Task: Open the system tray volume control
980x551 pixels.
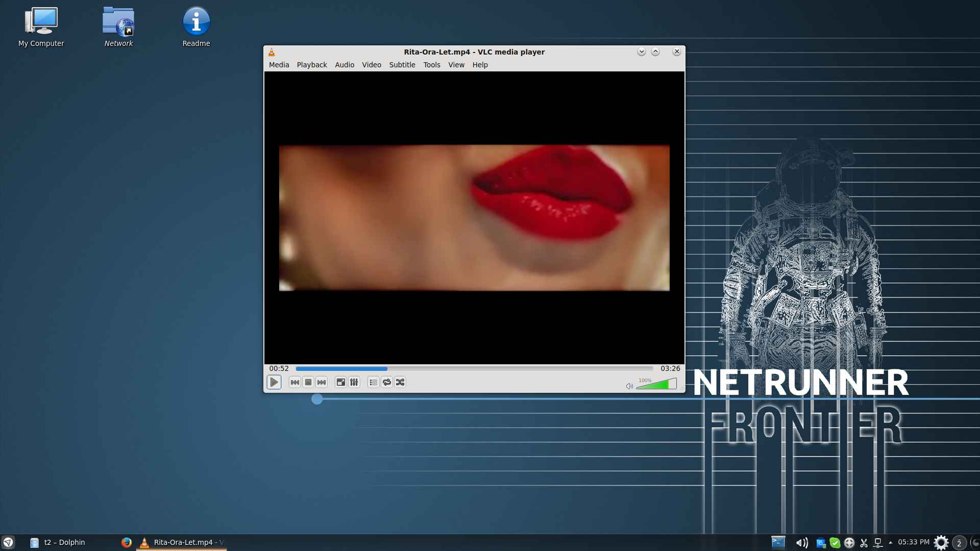Action: (802, 543)
